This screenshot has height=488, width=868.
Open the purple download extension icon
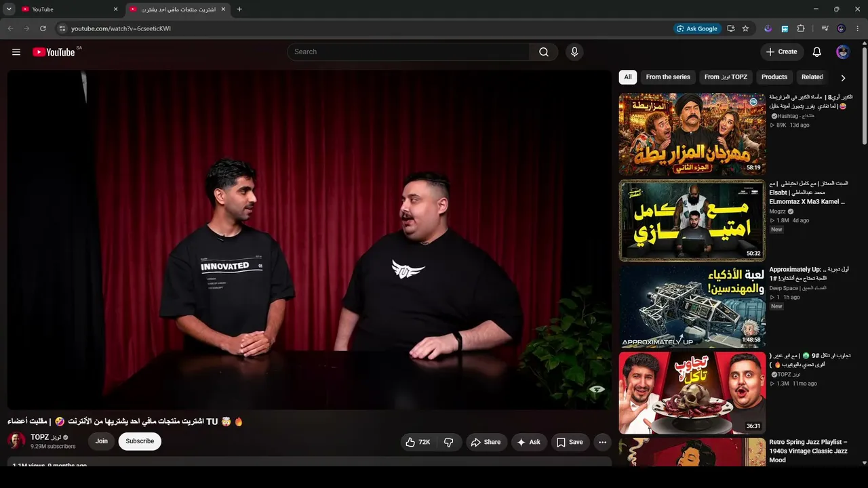(x=768, y=28)
